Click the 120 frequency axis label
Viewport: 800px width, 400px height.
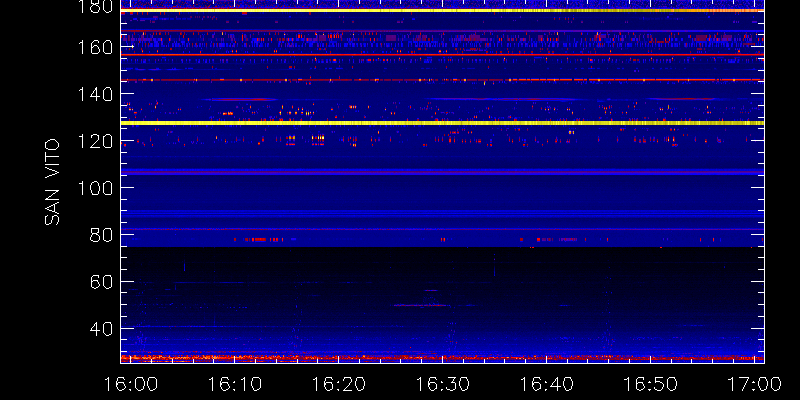coord(95,141)
